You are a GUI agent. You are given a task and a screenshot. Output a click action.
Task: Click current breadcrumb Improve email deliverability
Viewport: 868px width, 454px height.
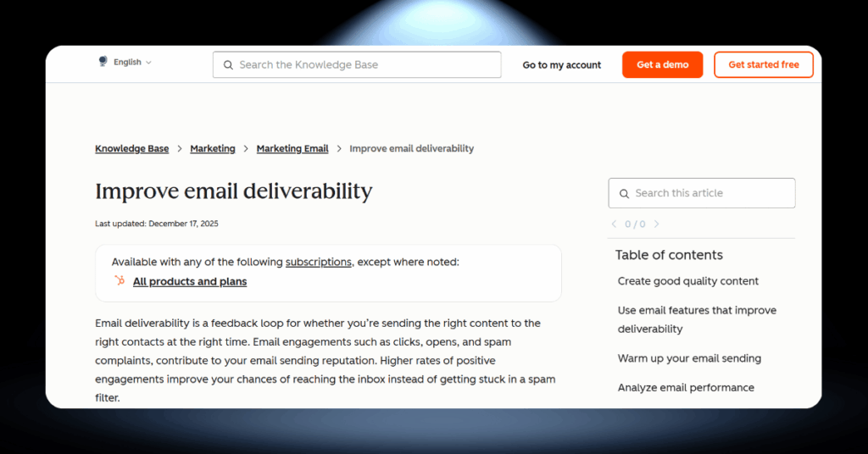tap(411, 148)
